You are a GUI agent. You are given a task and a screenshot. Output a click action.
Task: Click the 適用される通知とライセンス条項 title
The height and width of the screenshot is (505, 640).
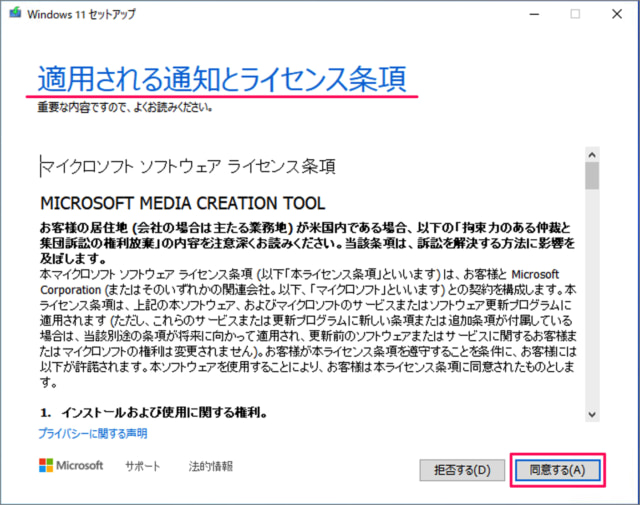(222, 79)
